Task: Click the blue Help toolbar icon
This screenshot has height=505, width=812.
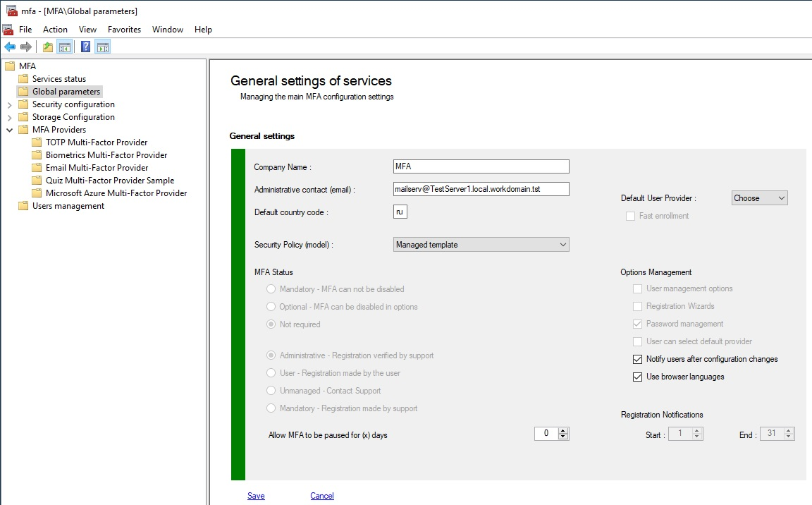Action: point(85,47)
